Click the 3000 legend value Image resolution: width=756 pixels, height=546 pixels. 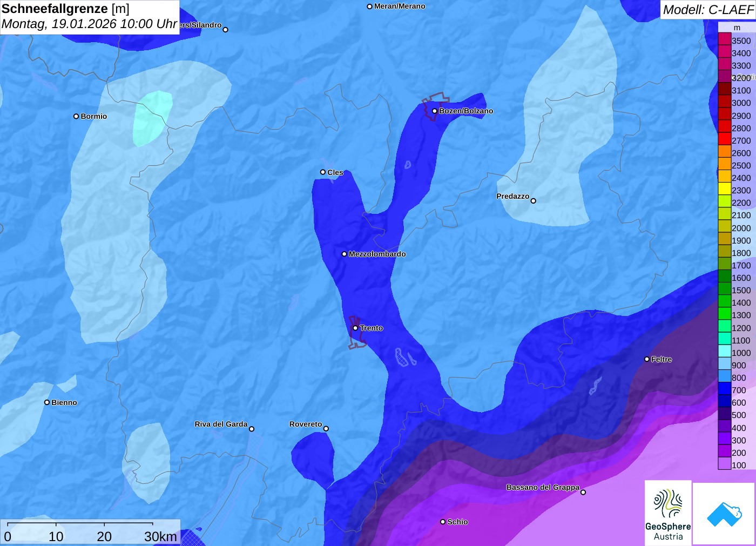(x=741, y=103)
